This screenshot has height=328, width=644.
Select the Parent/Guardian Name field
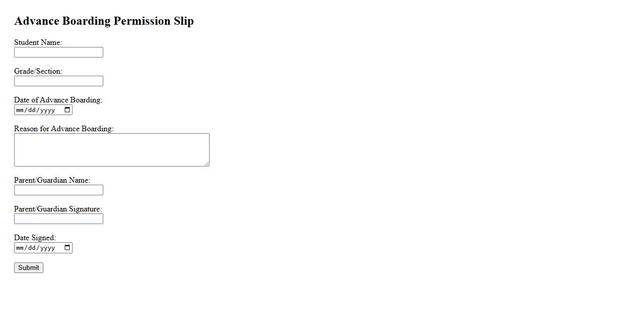pos(58,190)
